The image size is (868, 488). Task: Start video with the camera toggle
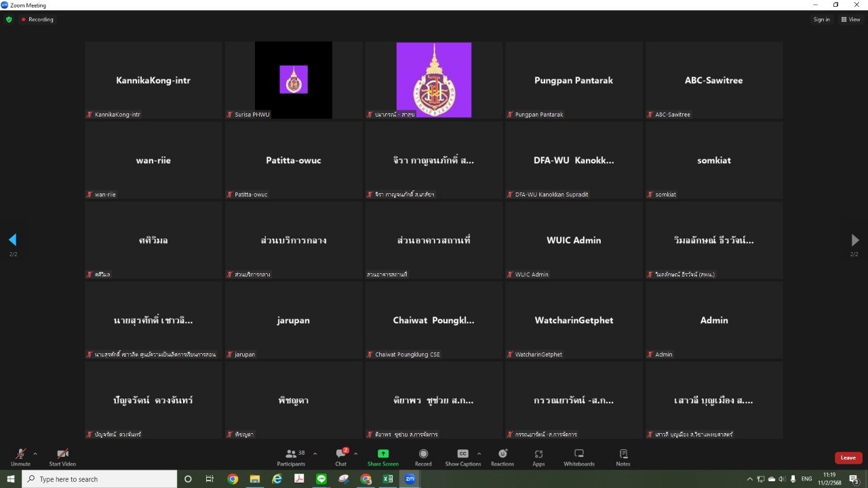[62, 457]
